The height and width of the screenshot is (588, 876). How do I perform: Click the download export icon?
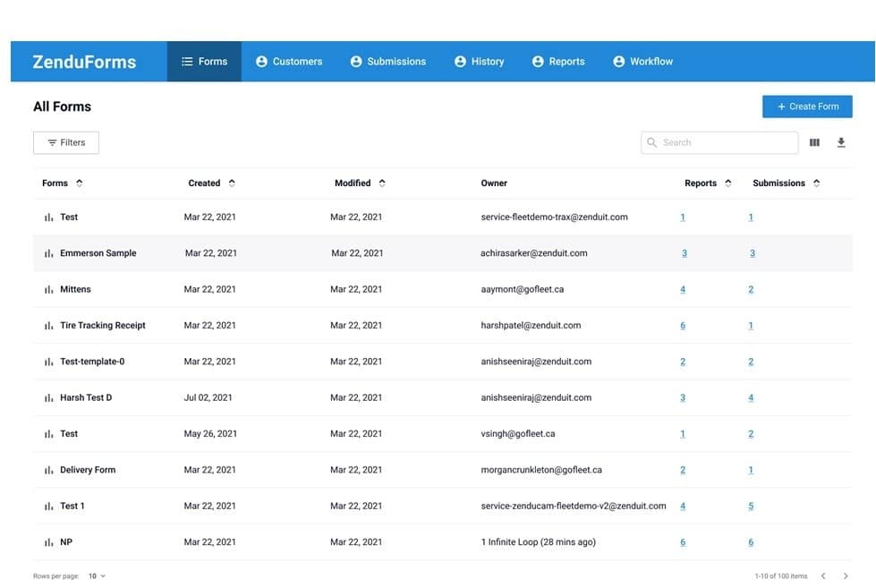click(x=841, y=142)
